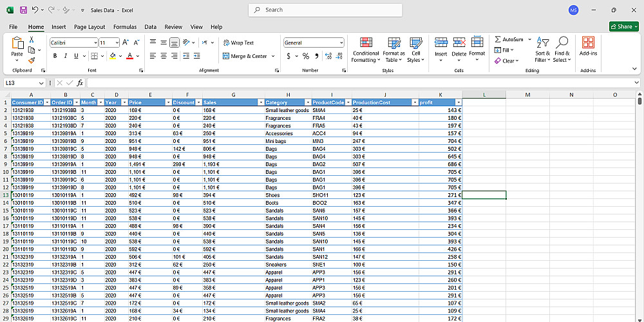This screenshot has height=322, width=644.
Task: Click the Insert Function fx icon
Action: tap(80, 83)
